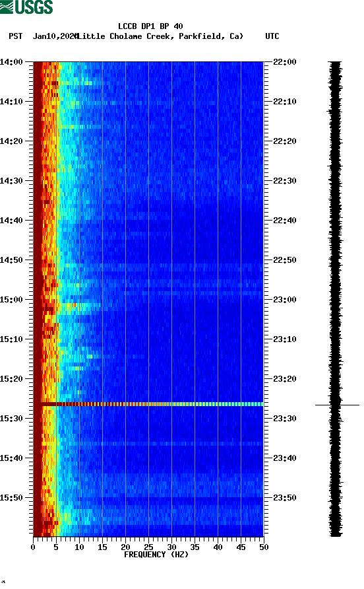Click the 15:40 PST time label

(x=11, y=458)
